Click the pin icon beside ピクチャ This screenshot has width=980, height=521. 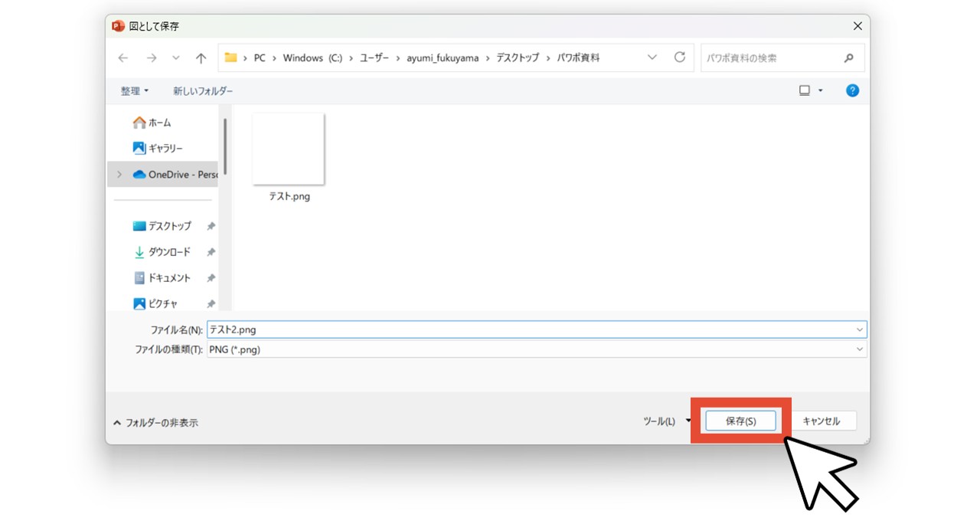pos(211,304)
